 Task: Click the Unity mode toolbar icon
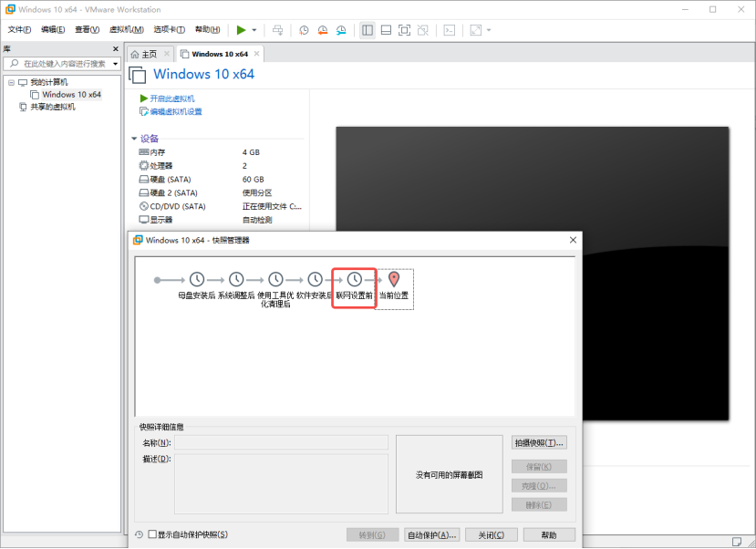(x=423, y=30)
